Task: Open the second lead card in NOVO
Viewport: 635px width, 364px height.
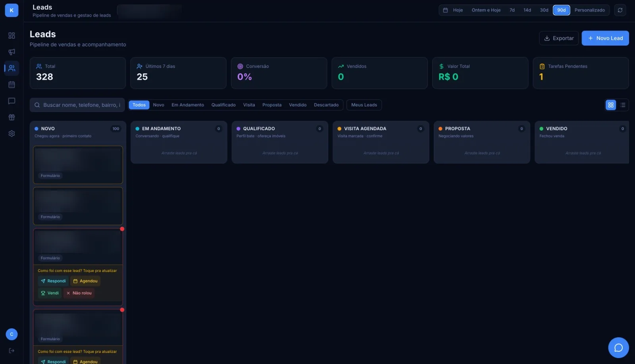Action: pos(78,206)
